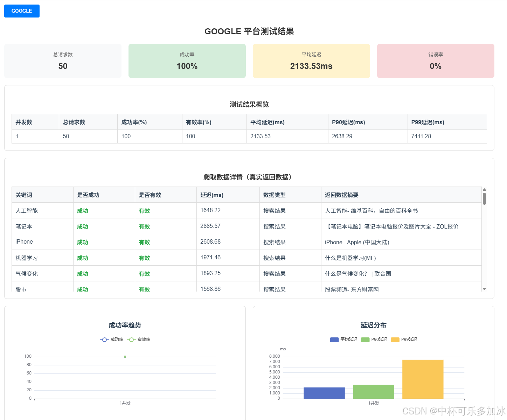Select the 笔记本 keyword cell
Viewport: 507px width, 420px height.
(x=42, y=226)
